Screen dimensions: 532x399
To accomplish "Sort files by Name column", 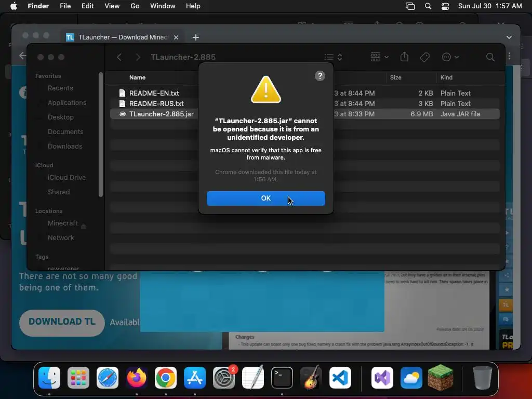I will [137, 77].
